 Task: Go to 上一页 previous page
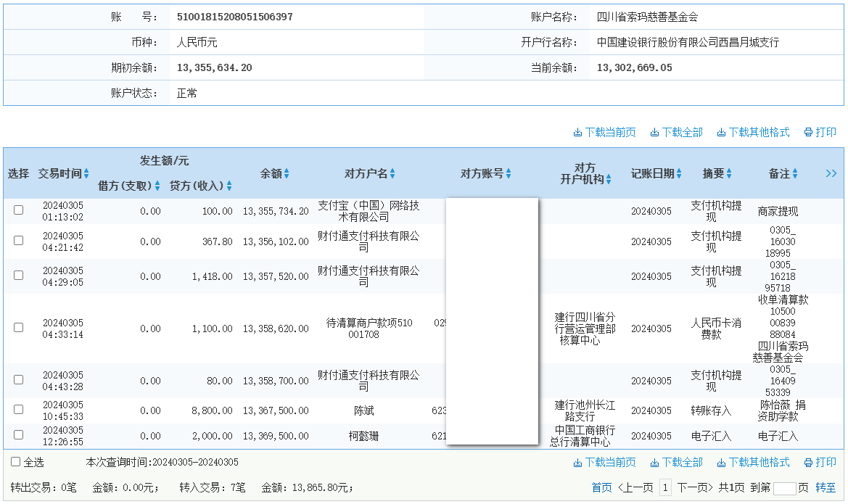pyautogui.click(x=635, y=488)
